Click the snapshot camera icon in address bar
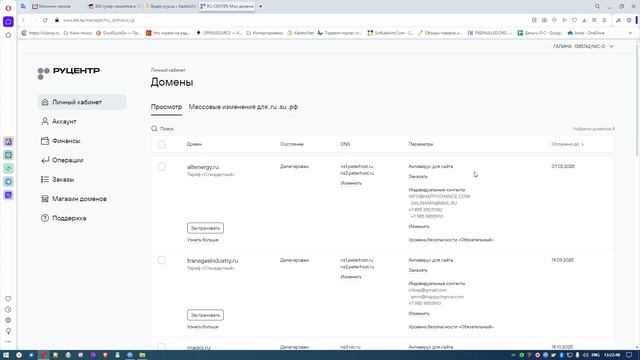 544,20
